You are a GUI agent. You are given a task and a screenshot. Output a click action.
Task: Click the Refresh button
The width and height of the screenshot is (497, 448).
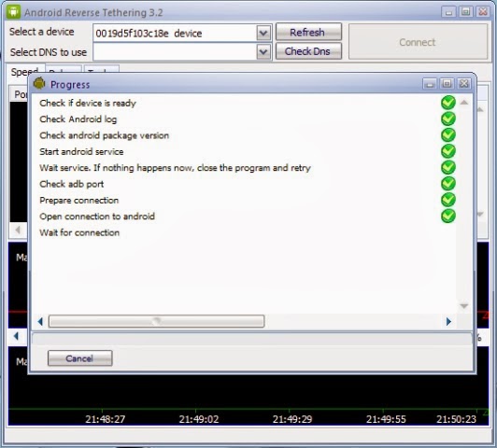(308, 32)
